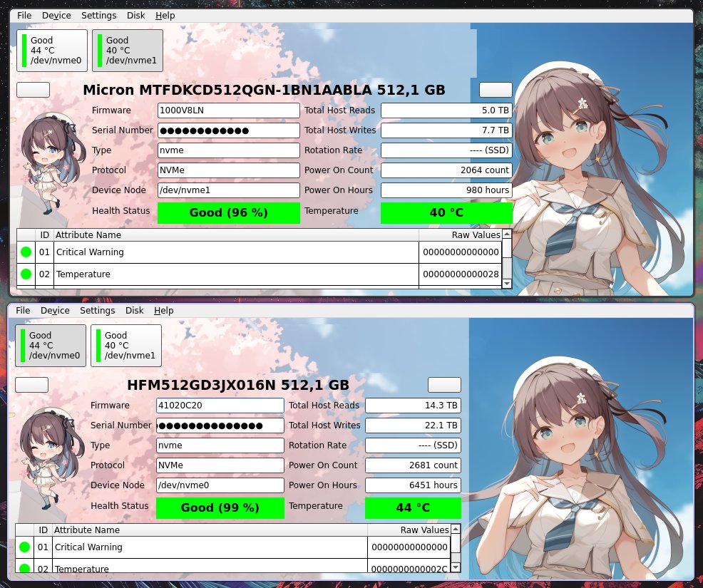Open the Settings menu in lower window

pyautogui.click(x=97, y=310)
